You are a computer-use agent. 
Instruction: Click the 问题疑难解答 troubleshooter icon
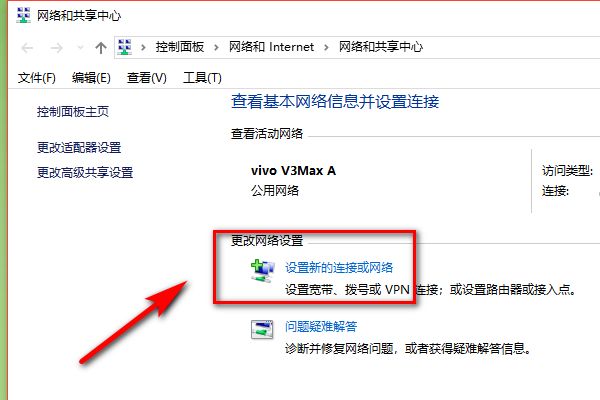[x=262, y=330]
